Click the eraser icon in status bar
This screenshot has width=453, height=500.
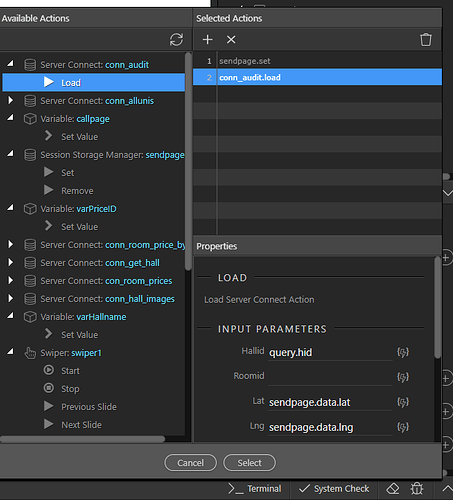[393, 489]
